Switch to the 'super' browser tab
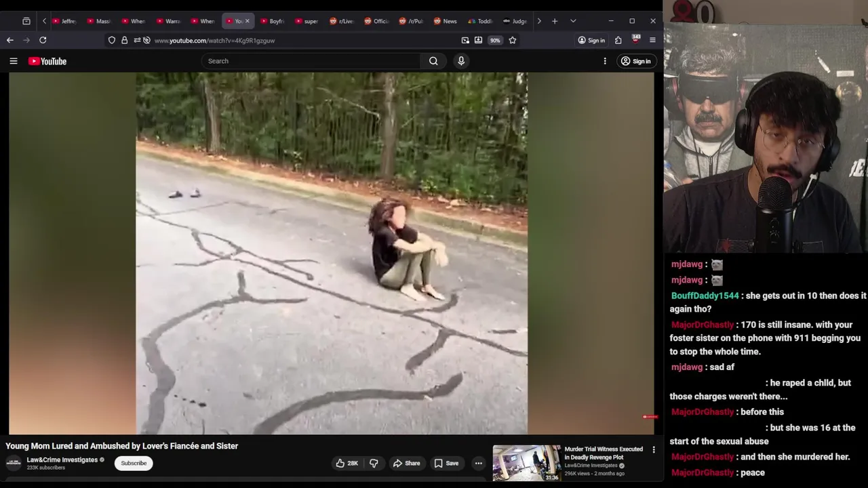Screen dimensions: 868x488 pos(307,21)
